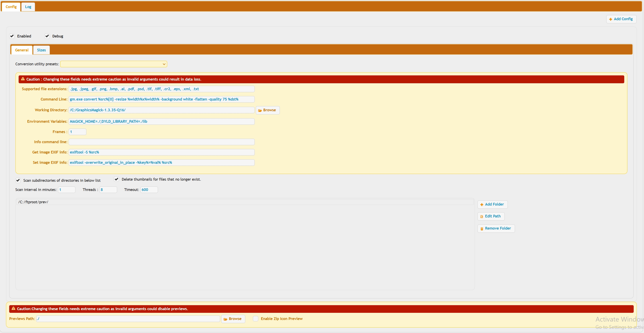Viewport: 644px width, 333px height.
Task: Browse for the Working Directory
Action: (267, 110)
